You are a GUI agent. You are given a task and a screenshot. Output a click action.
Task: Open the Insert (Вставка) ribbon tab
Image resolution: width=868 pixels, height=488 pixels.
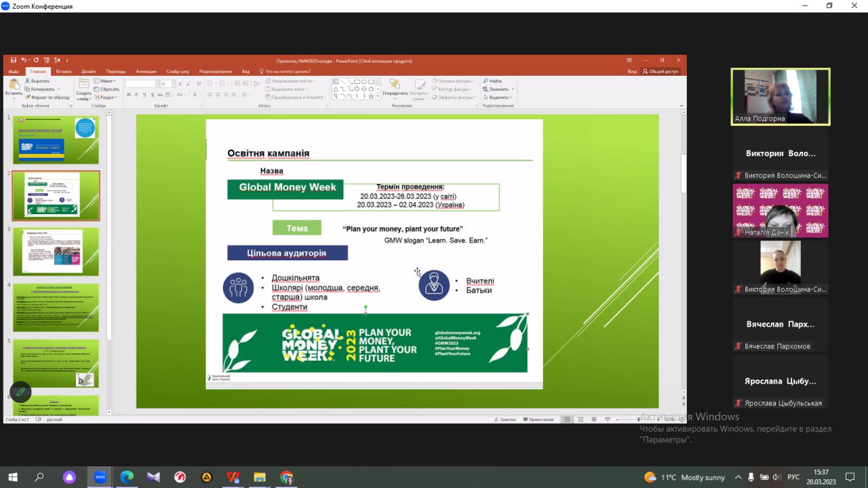coord(64,71)
